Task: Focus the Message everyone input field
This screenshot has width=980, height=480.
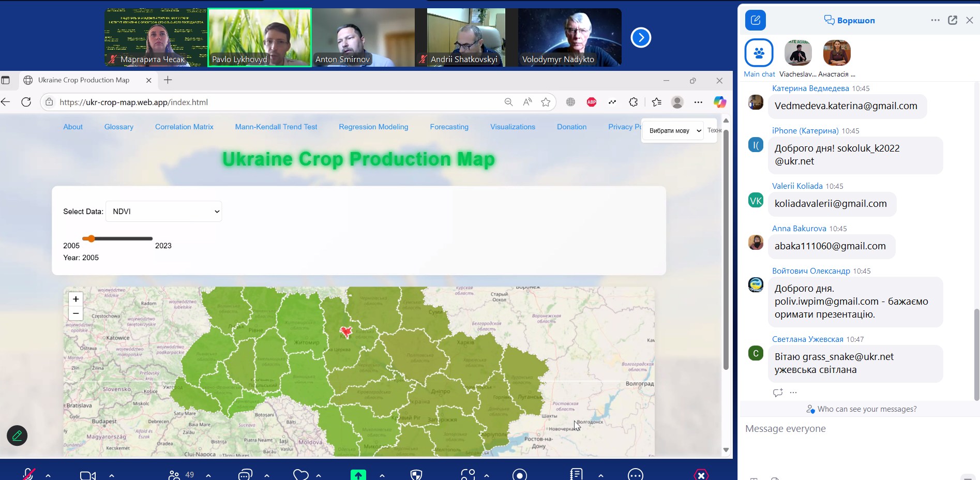Action: [859, 429]
